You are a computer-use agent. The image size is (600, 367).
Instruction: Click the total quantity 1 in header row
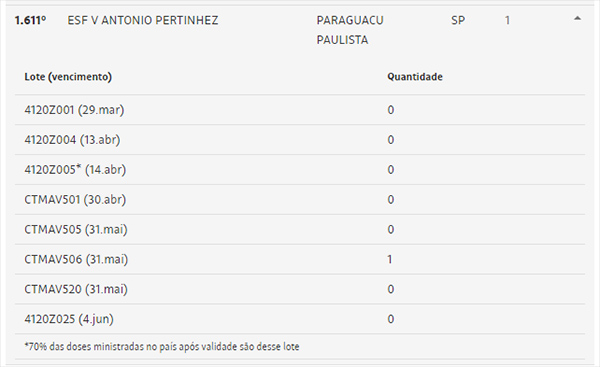click(507, 20)
